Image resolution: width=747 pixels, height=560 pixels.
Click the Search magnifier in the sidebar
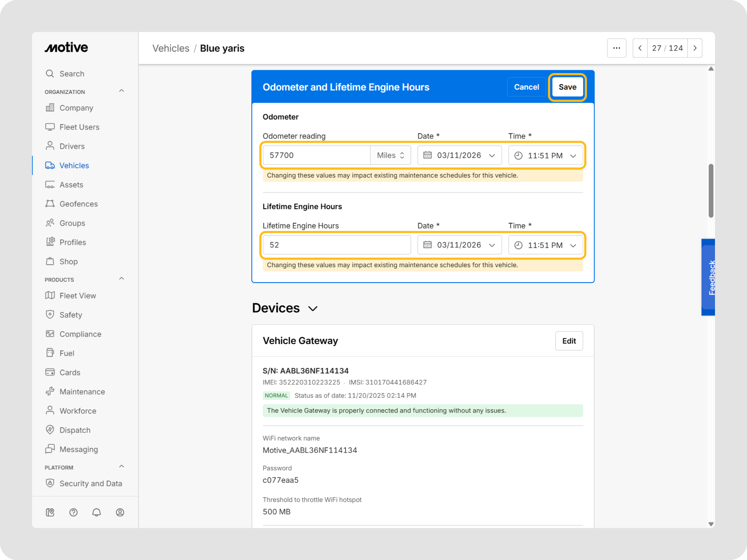click(50, 74)
